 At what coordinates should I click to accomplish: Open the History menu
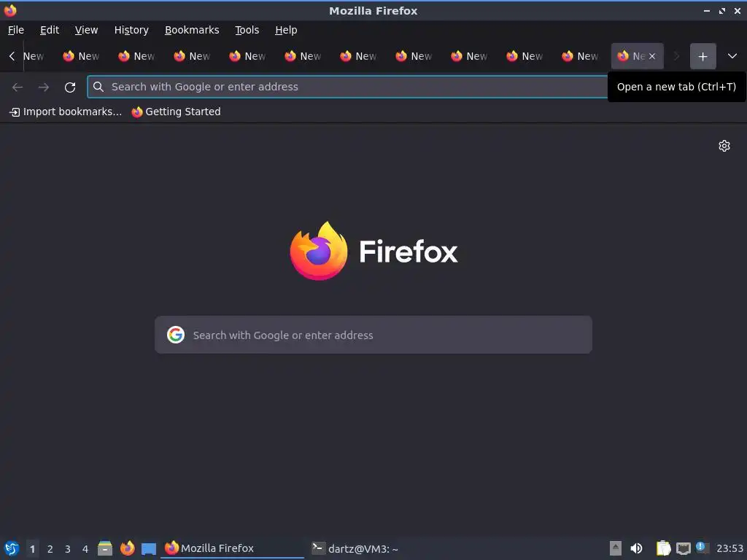click(x=131, y=30)
